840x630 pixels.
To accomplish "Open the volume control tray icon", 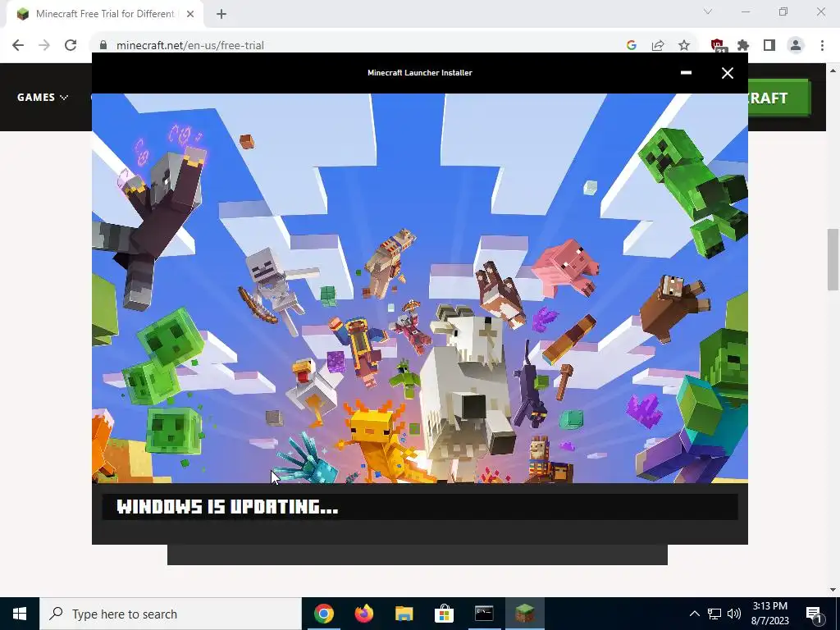I will point(734,614).
